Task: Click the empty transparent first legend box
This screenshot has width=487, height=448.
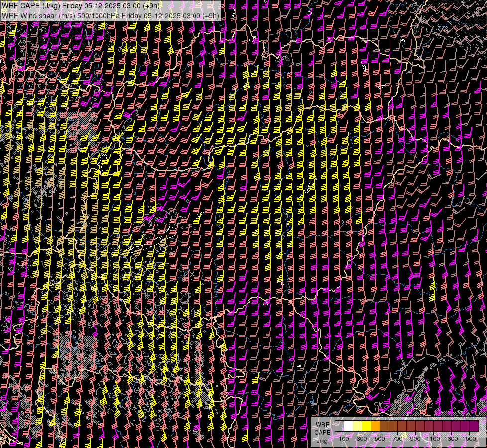Action: coord(339,426)
